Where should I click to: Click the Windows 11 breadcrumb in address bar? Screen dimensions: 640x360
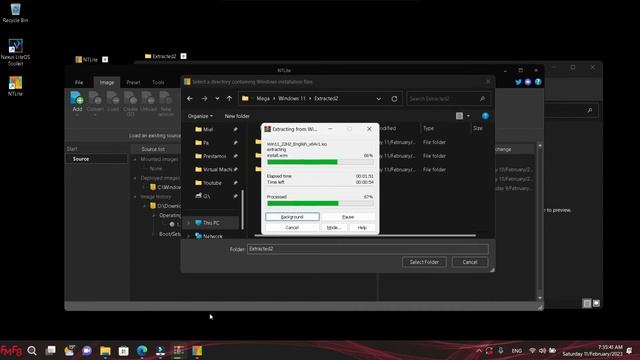pos(291,98)
